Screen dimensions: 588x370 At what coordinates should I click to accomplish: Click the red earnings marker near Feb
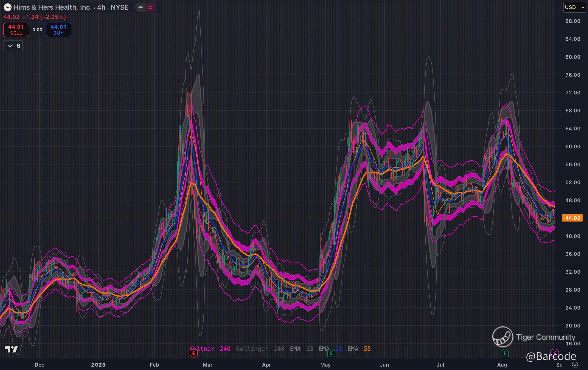[194, 353]
